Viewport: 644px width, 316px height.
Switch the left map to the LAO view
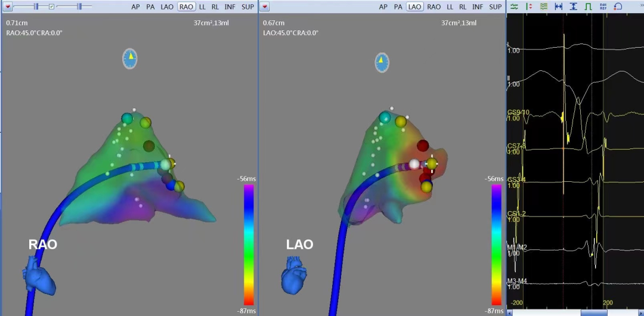tap(167, 7)
